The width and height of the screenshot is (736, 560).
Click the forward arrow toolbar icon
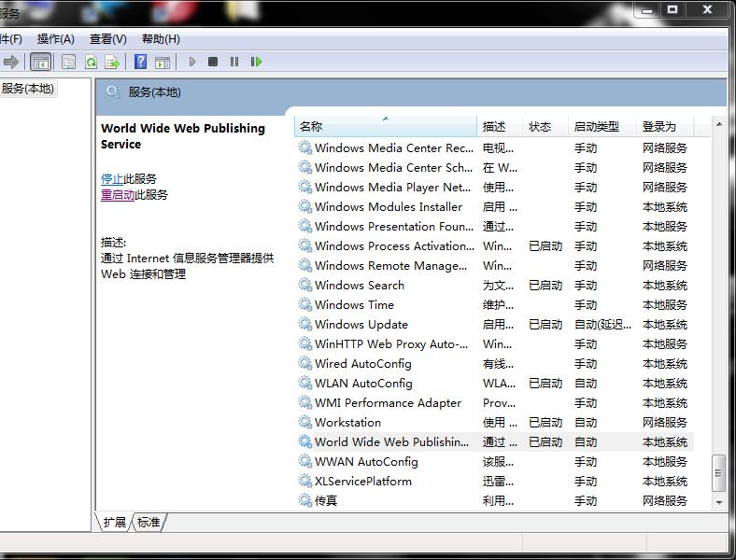10,62
